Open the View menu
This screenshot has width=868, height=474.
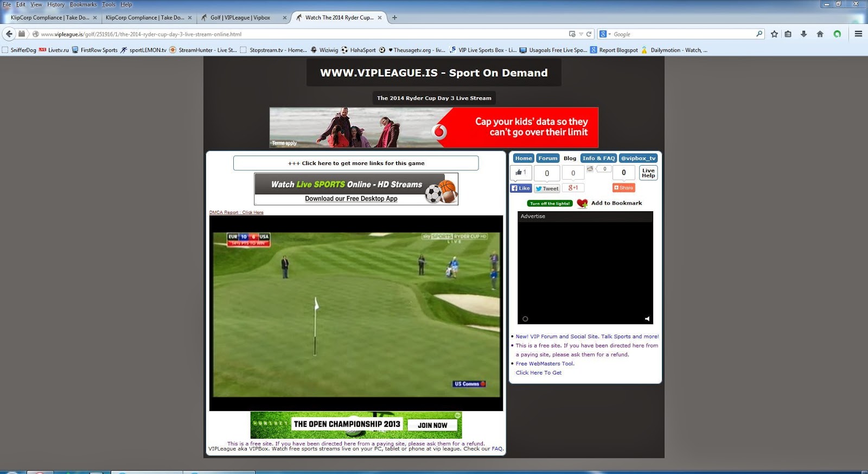click(x=36, y=4)
